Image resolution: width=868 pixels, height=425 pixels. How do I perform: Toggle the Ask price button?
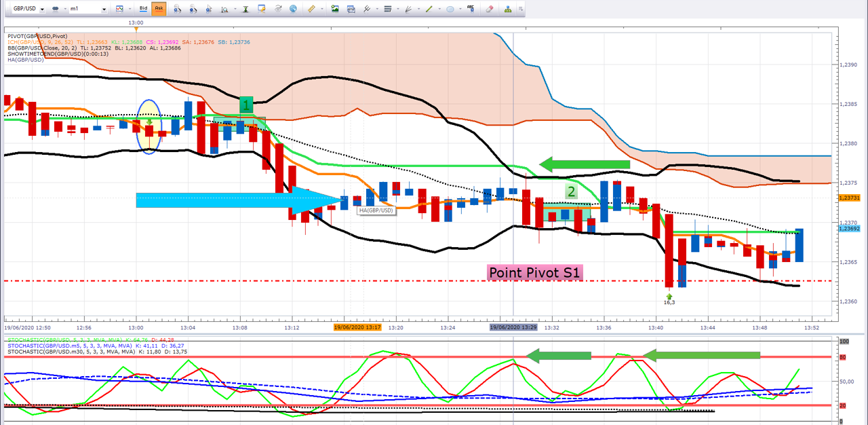pyautogui.click(x=159, y=10)
